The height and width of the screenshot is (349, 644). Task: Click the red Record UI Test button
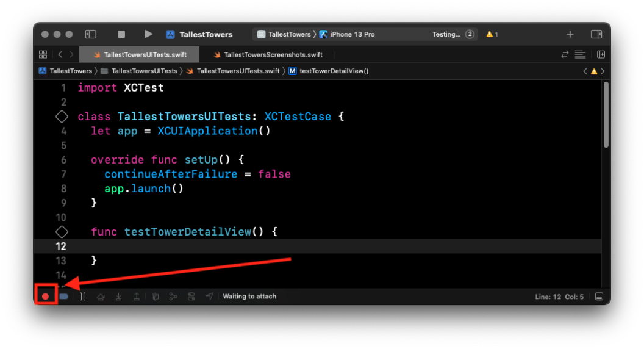pyautogui.click(x=46, y=297)
